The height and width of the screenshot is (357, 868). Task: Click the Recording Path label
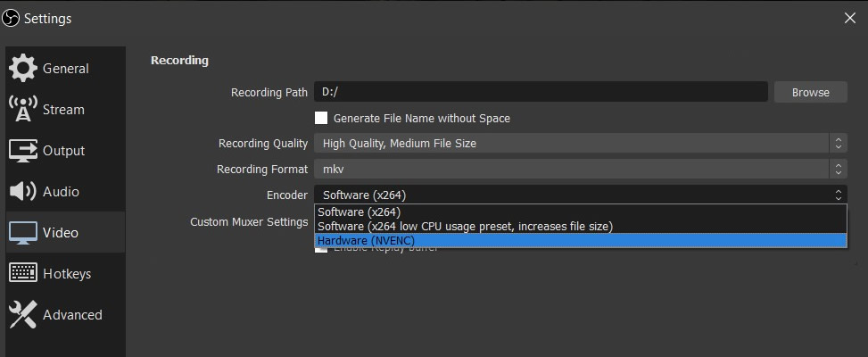coord(269,93)
